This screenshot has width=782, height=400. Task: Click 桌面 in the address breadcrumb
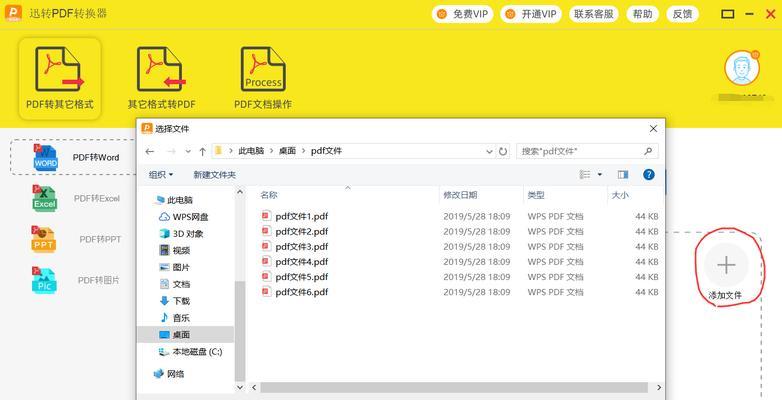click(287, 151)
